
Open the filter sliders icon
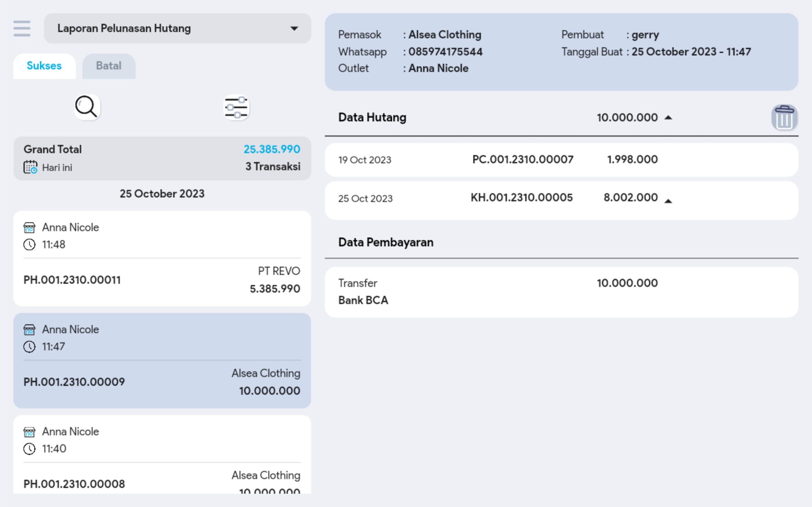[x=236, y=107]
